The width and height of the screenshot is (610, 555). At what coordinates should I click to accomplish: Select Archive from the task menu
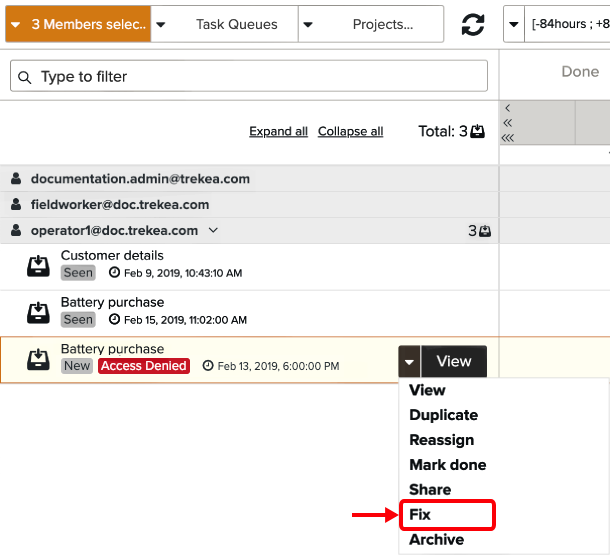point(436,540)
